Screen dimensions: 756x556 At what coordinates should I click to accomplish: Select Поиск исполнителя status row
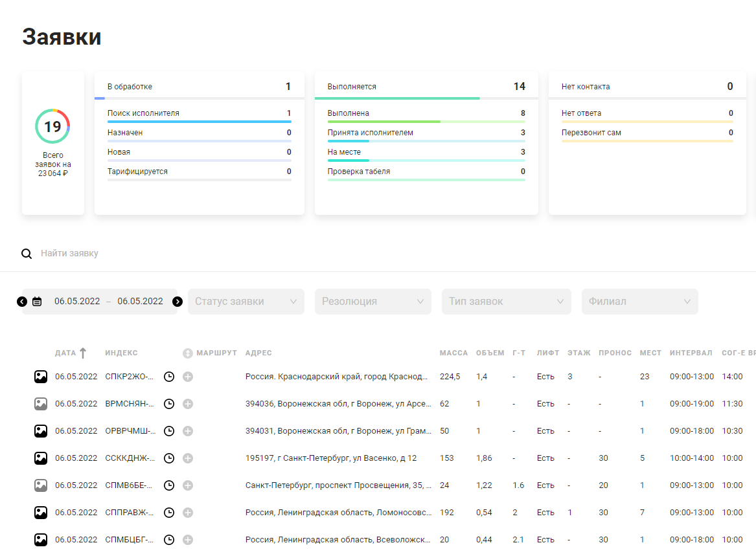[199, 115]
